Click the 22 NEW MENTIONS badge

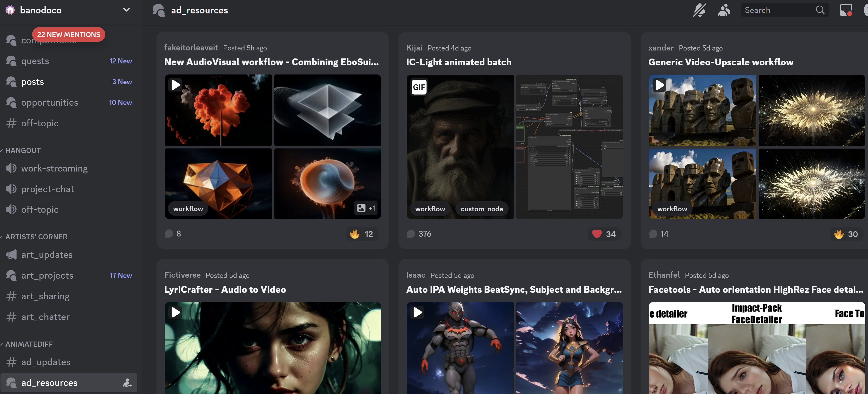(68, 34)
